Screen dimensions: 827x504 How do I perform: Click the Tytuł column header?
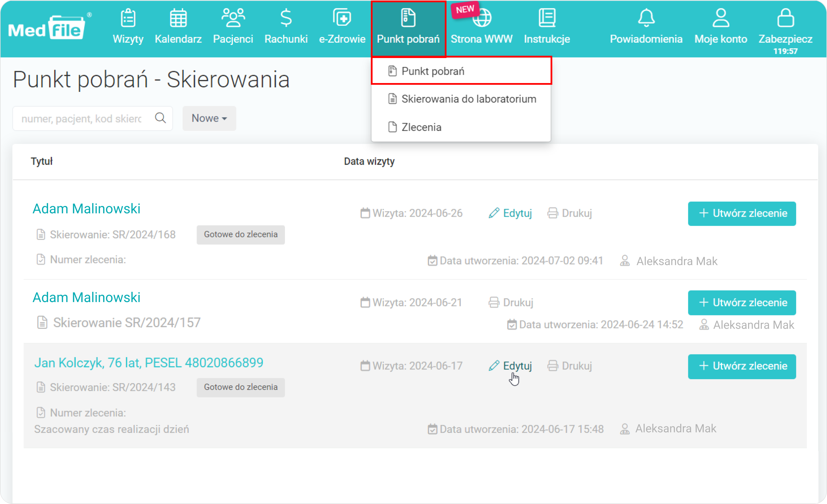pos(42,161)
